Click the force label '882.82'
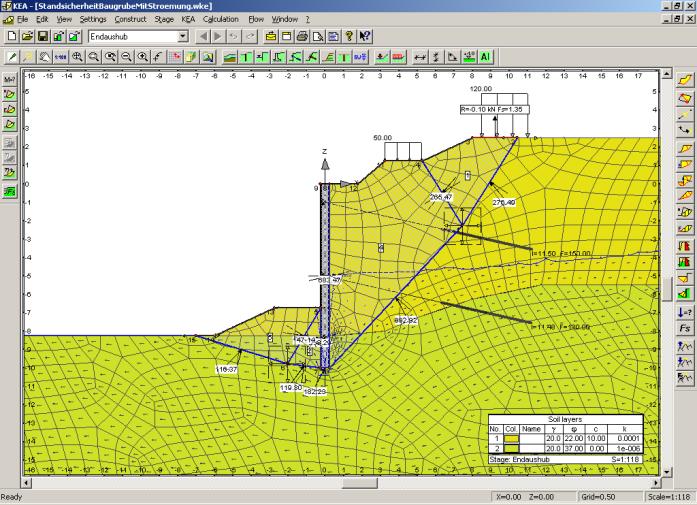 pos(406,320)
